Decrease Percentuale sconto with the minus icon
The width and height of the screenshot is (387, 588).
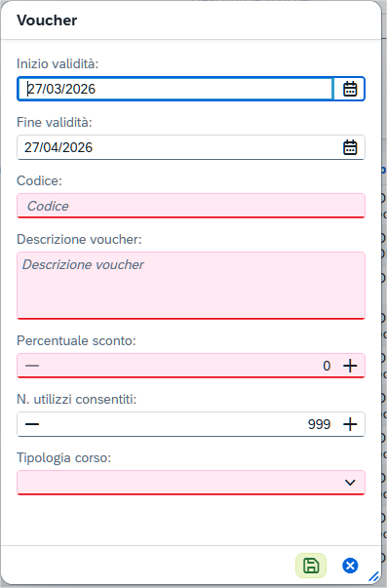tap(32, 366)
